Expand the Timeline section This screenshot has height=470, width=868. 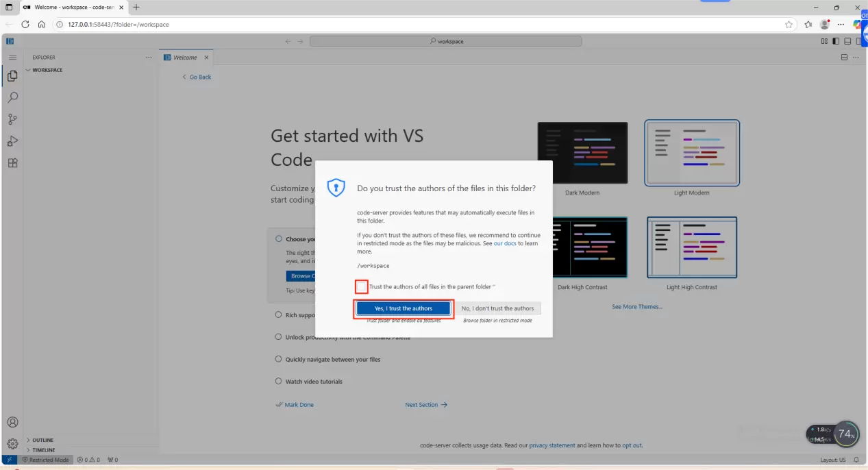point(43,450)
